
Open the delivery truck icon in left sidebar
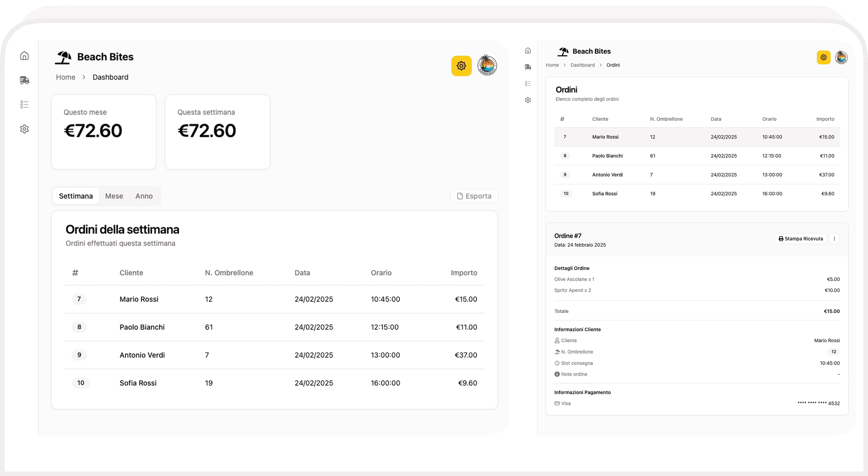tap(24, 80)
